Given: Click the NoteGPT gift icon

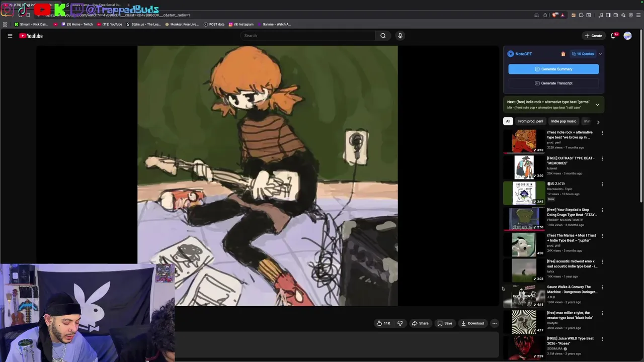Looking at the screenshot, I should click(563, 54).
